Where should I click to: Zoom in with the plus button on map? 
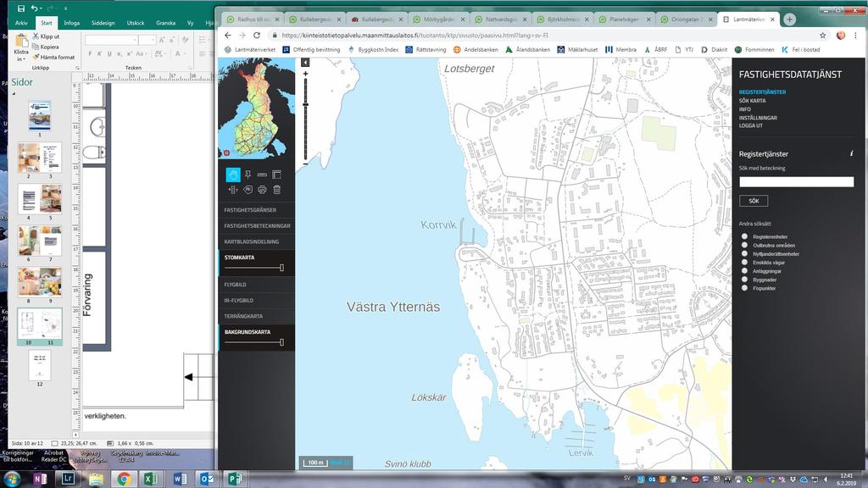coord(305,74)
